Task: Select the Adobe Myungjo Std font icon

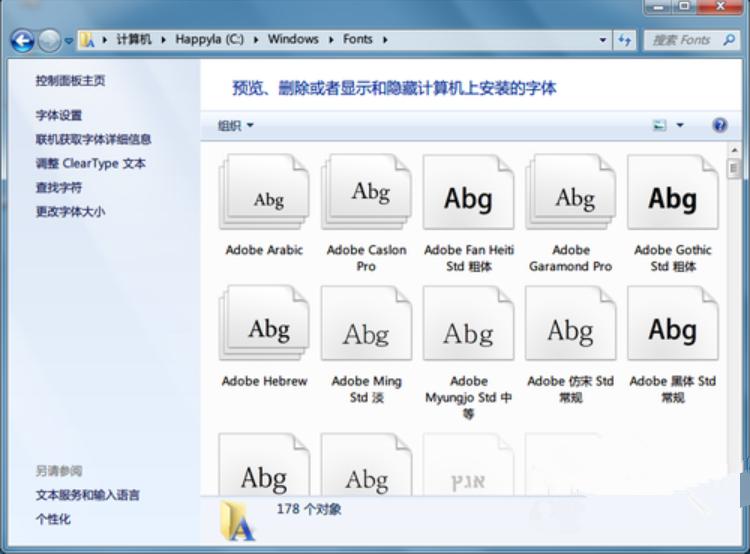Action: click(x=469, y=323)
